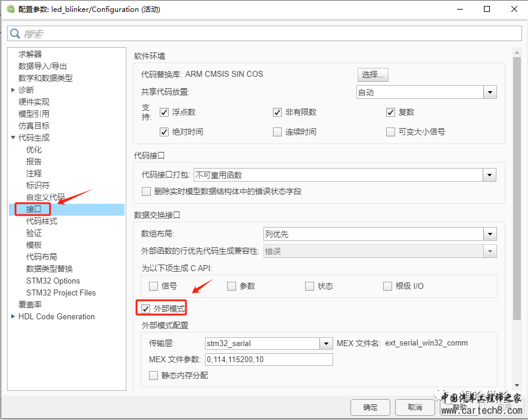Select 代码样式 in the tree
The height and width of the screenshot is (420, 528).
(x=42, y=221)
